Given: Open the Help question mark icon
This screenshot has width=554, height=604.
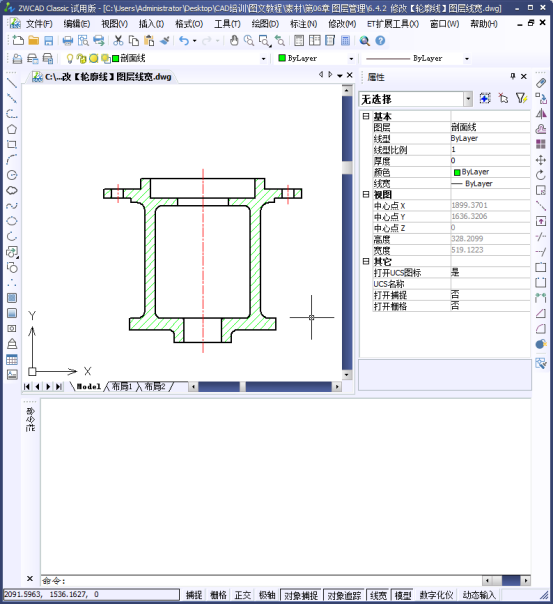Looking at the screenshot, I should coord(380,40).
